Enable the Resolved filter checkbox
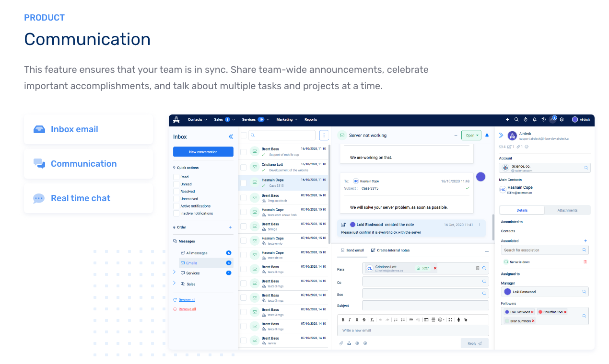 [176, 191]
